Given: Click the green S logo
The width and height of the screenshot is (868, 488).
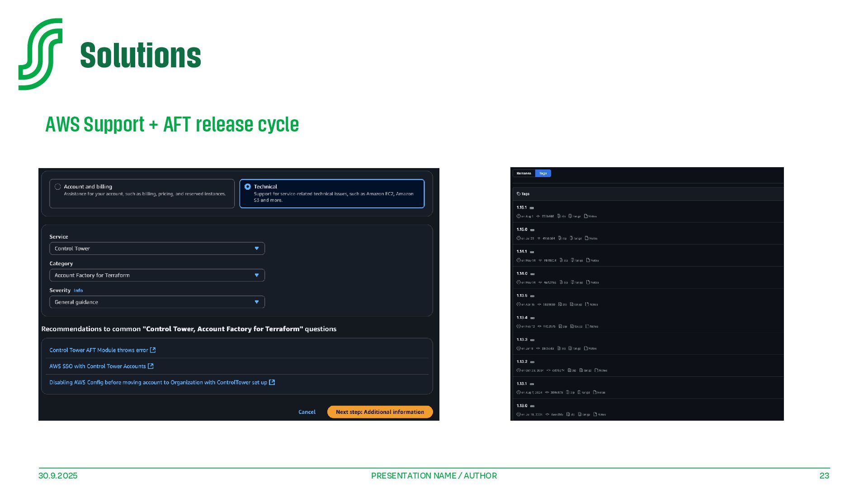Looking at the screenshot, I should click(40, 54).
